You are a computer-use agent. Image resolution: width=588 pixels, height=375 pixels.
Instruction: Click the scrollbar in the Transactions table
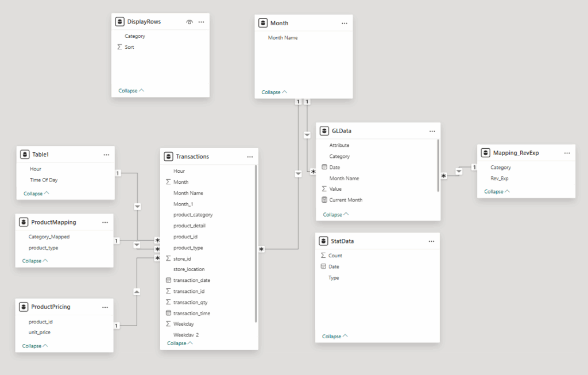pos(256,241)
